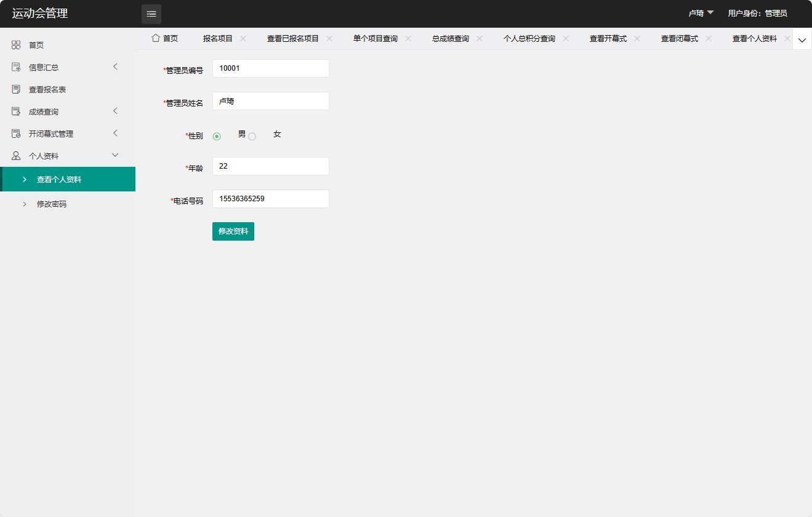Open 查看报名表 from the sidebar

(x=15, y=89)
